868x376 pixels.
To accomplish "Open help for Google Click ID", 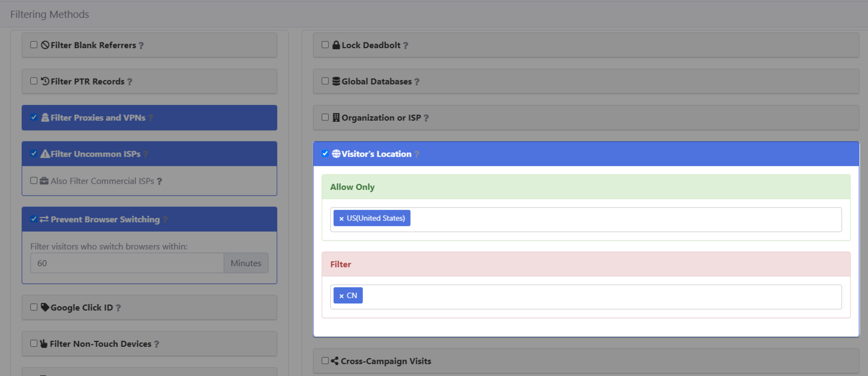I will (x=118, y=308).
